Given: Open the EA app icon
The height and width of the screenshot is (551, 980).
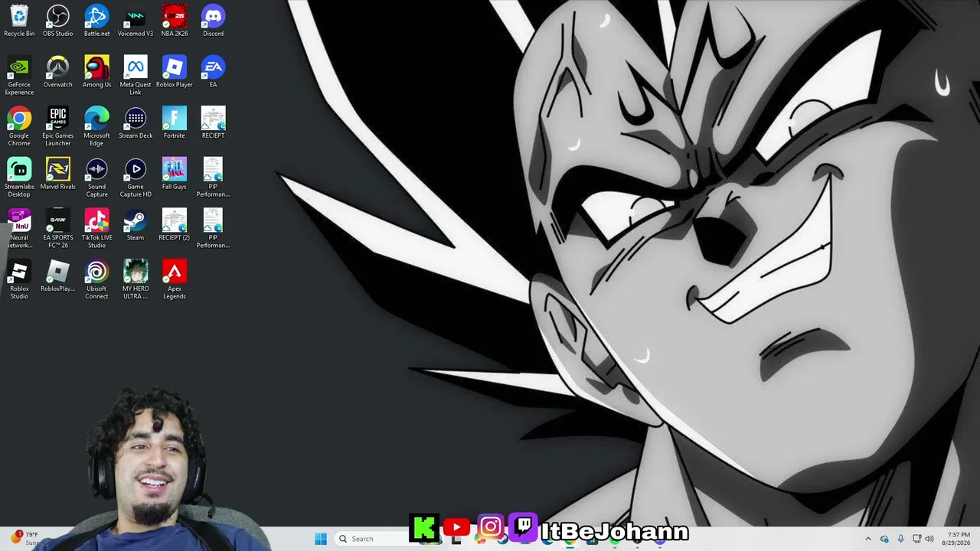Looking at the screenshot, I should tap(213, 71).
